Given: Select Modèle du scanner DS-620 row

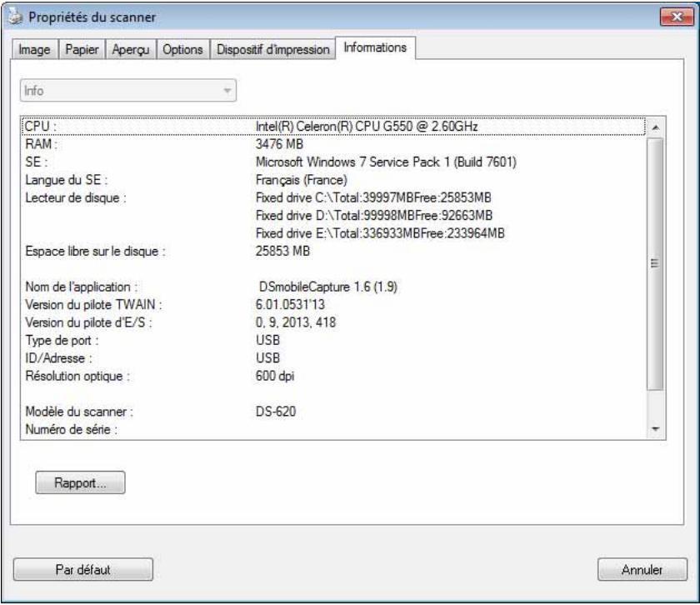Looking at the screenshot, I should point(333,412).
